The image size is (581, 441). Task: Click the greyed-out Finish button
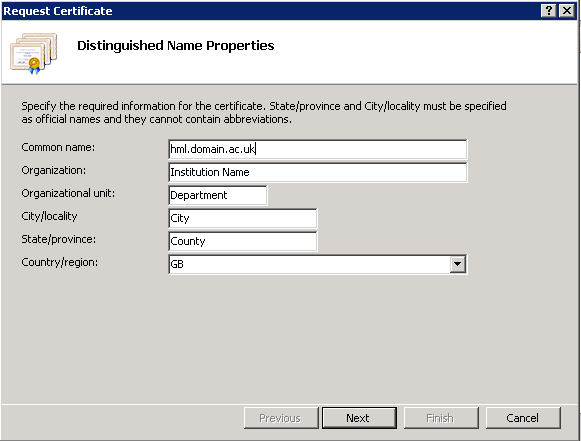[441, 418]
